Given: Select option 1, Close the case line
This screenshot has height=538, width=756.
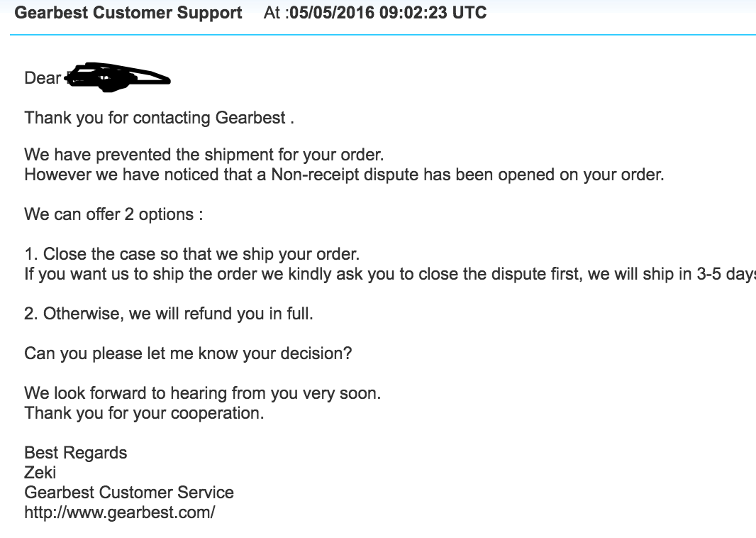Looking at the screenshot, I should pyautogui.click(x=191, y=254).
